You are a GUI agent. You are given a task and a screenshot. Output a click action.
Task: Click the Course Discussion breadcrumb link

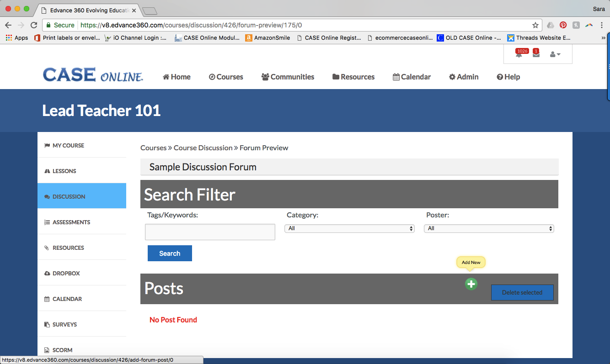click(x=203, y=148)
